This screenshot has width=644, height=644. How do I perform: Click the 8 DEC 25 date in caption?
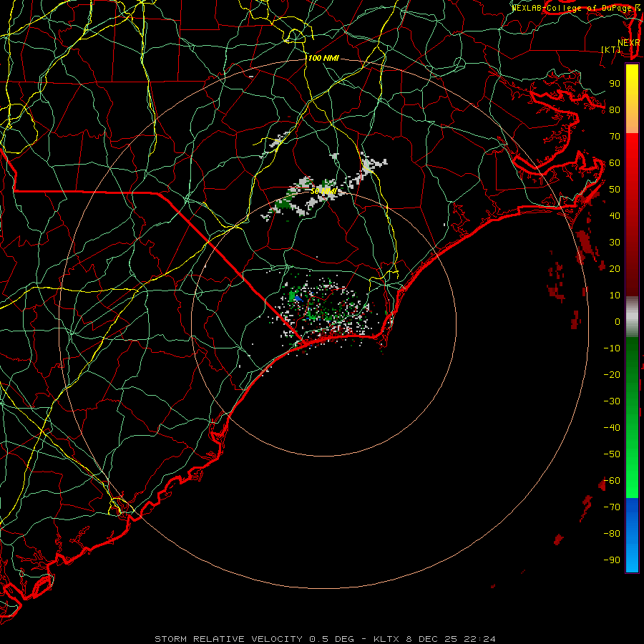[x=431, y=639]
